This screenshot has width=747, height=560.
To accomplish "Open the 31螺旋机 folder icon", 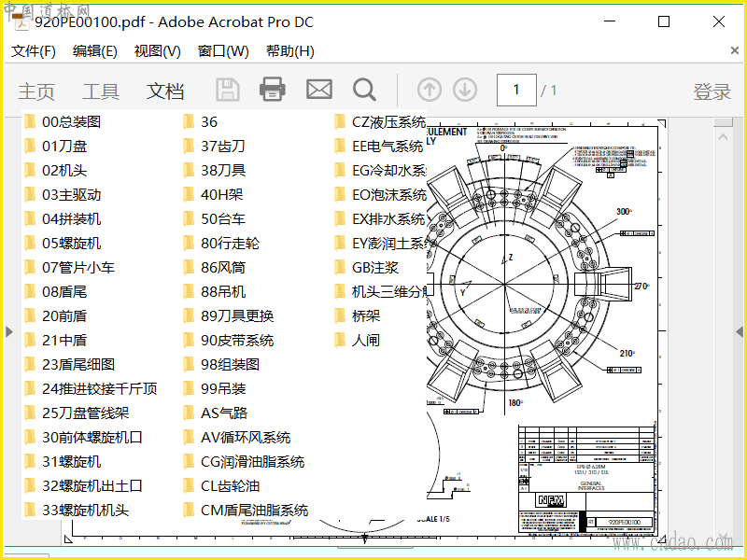I will click(30, 462).
